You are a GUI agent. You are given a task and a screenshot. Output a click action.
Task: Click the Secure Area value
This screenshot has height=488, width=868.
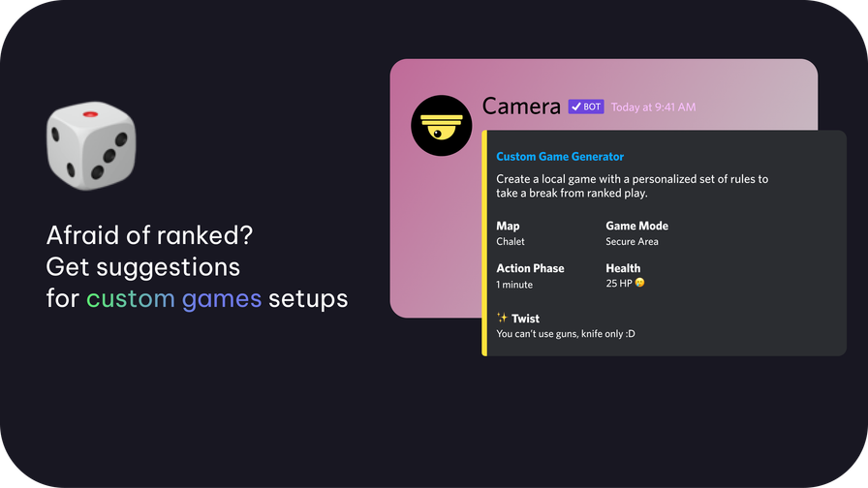(x=632, y=242)
